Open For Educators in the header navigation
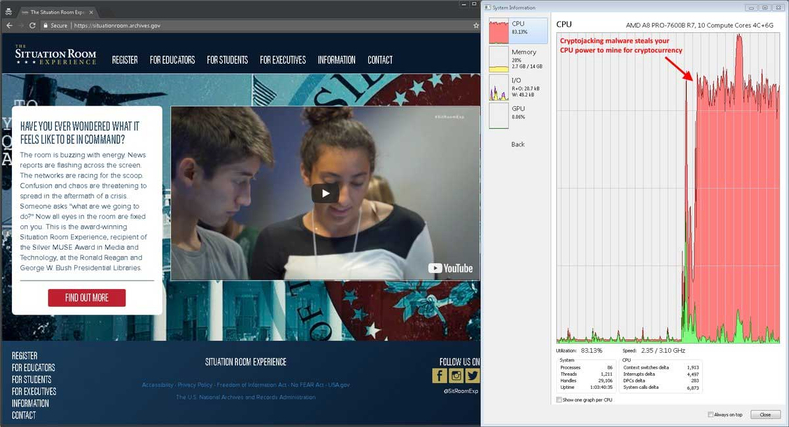Viewport: 789px width, 427px height. (x=172, y=60)
